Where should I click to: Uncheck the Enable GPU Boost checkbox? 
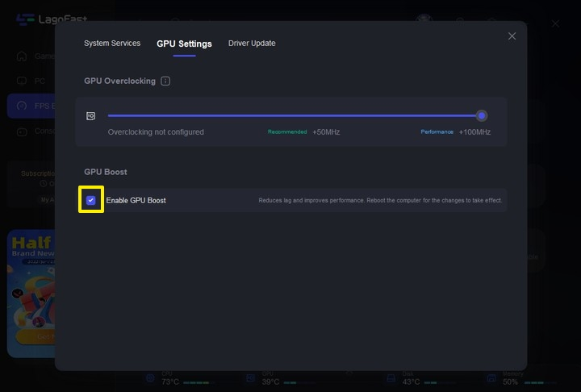(91, 200)
